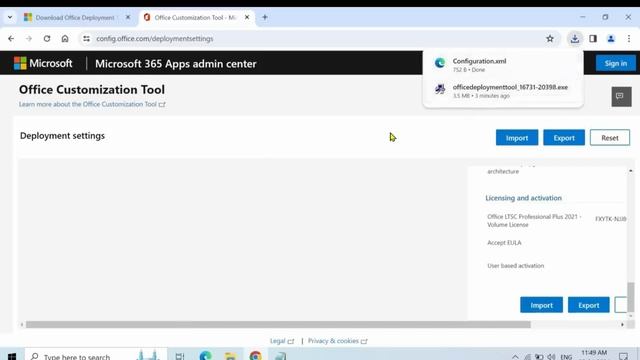The width and height of the screenshot is (640, 360).
Task: Click the Sign in button
Action: click(616, 63)
